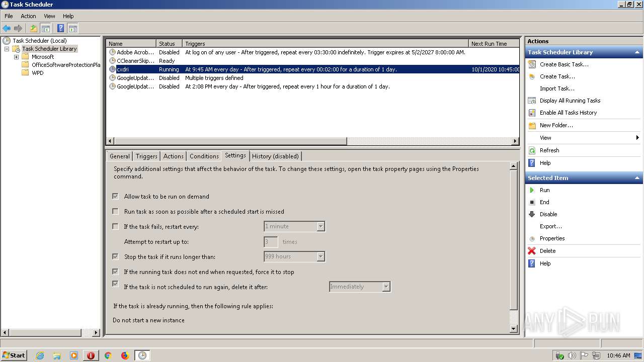Check Run task as soon as possible after missed start

(x=115, y=211)
